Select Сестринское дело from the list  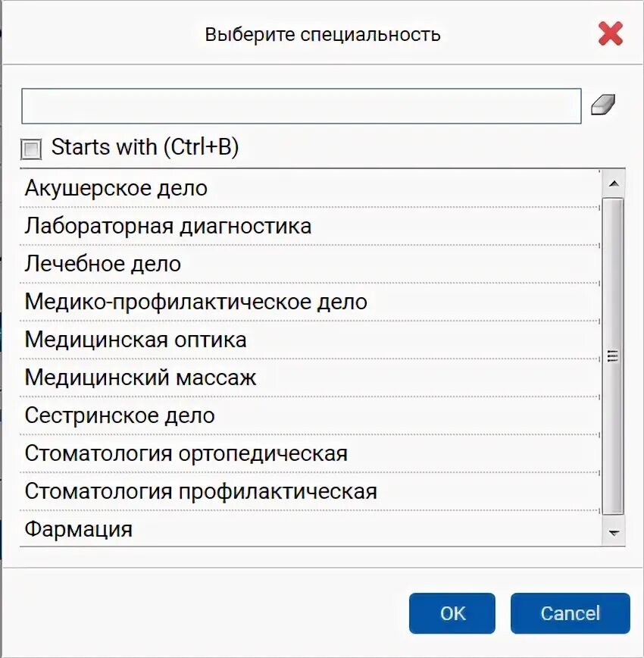120,415
